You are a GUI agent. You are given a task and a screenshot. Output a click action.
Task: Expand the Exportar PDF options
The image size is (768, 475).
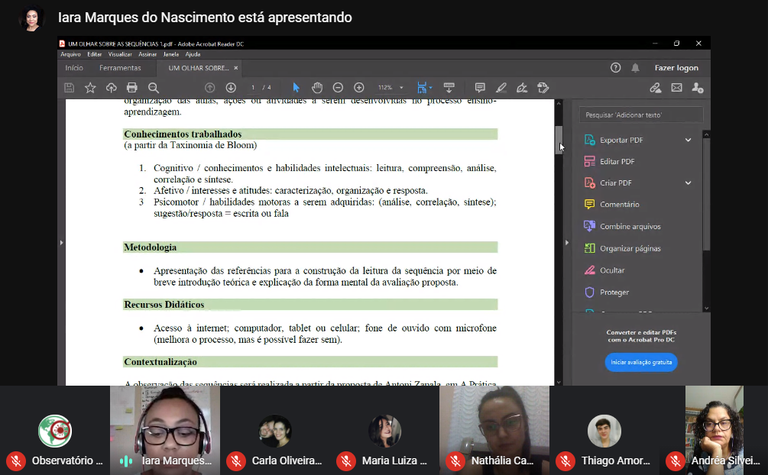[688, 140]
